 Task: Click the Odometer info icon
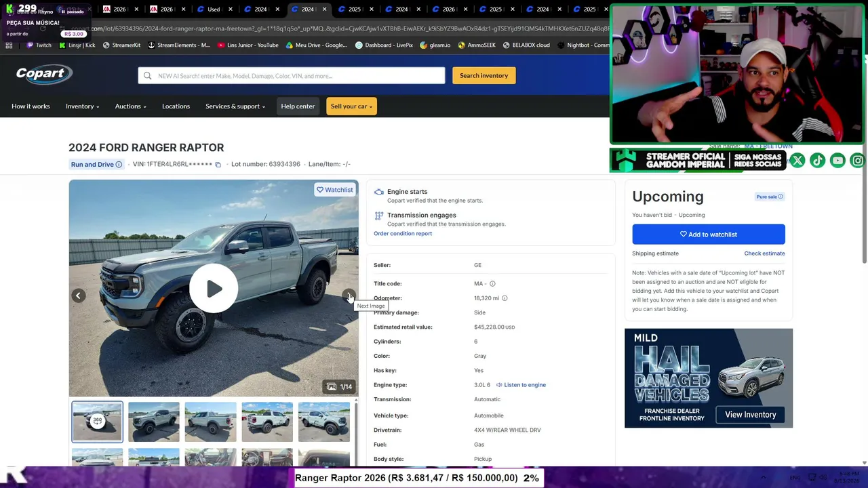505,298
